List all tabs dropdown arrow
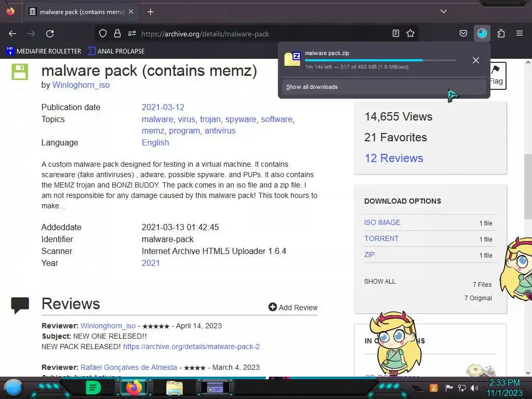This screenshot has width=532, height=399. [x=444, y=11]
